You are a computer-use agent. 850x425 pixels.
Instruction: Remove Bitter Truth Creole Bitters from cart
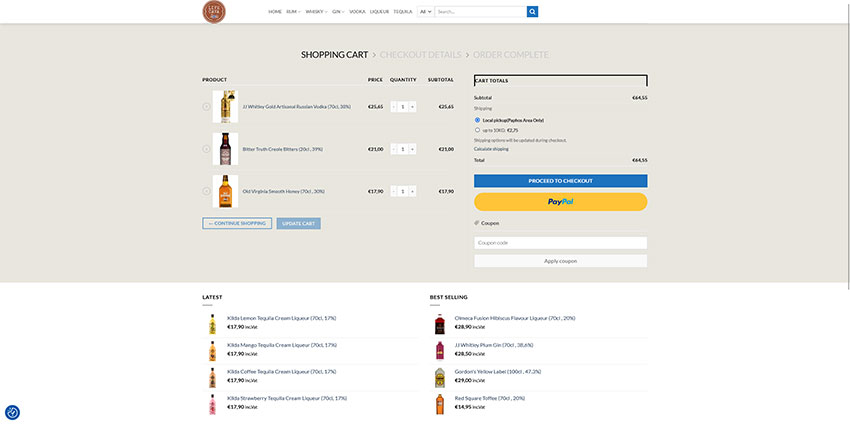coord(206,149)
